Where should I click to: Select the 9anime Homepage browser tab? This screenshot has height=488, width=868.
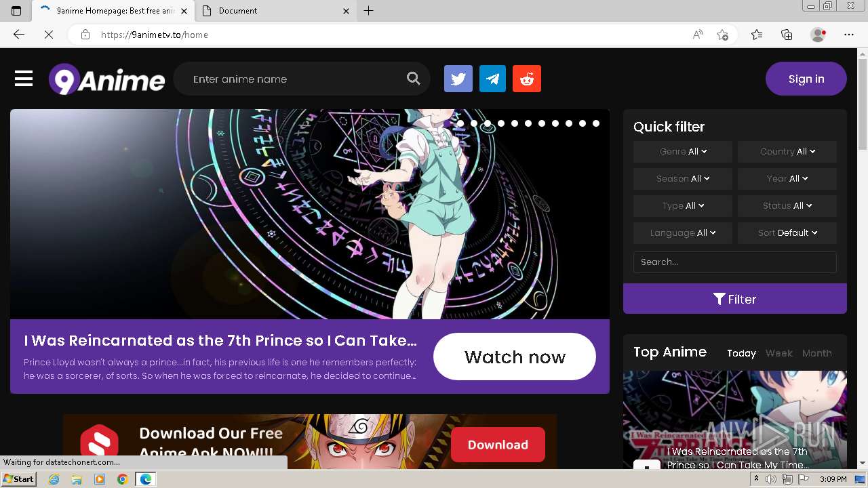tap(114, 11)
